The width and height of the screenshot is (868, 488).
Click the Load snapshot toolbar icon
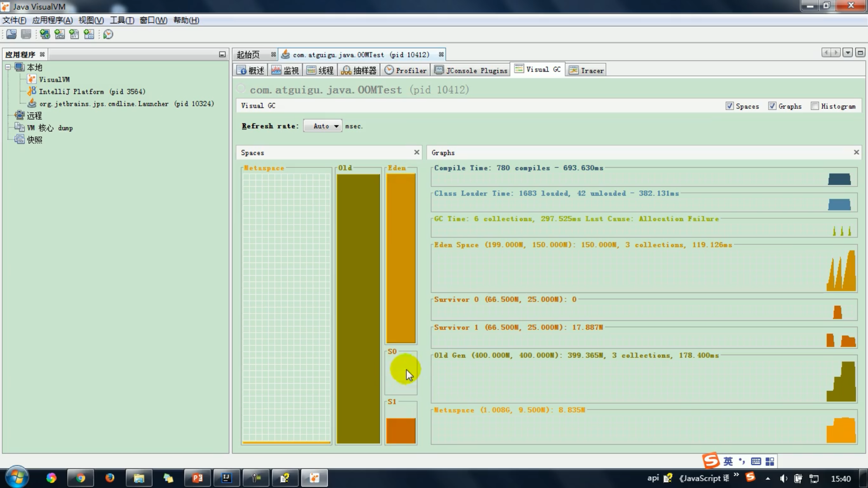click(11, 34)
